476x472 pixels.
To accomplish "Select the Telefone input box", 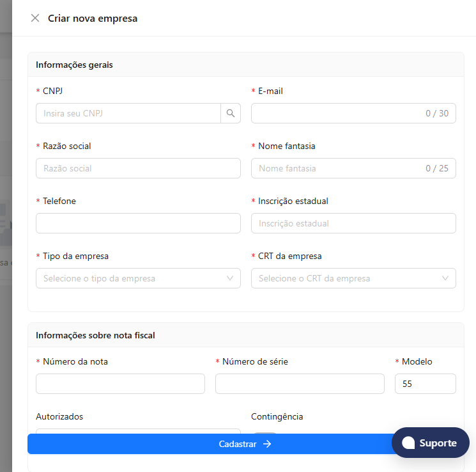I will tap(138, 223).
